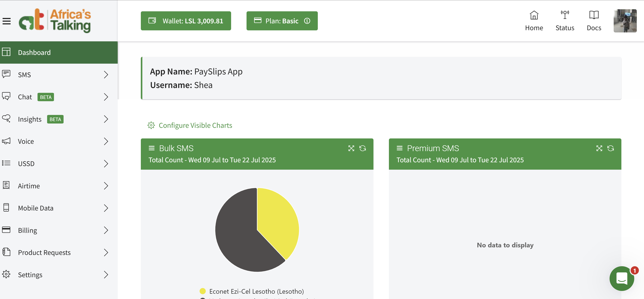644x299 pixels.
Task: Click the Chat BETA badge
Action: (x=46, y=97)
